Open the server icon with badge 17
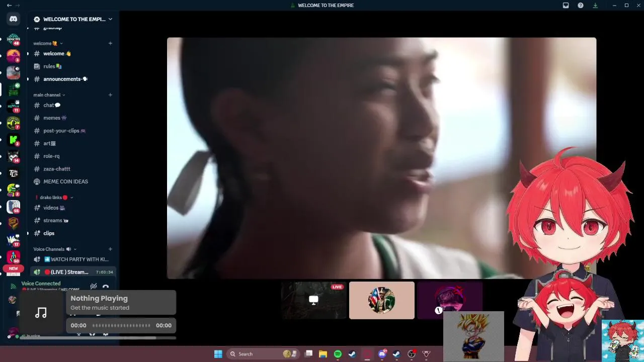 pos(13,240)
